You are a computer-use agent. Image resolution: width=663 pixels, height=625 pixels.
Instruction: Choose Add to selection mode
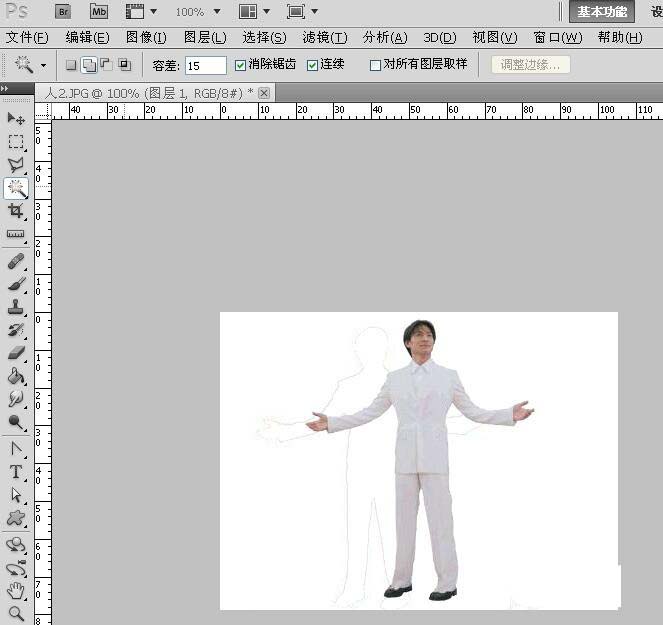89,65
